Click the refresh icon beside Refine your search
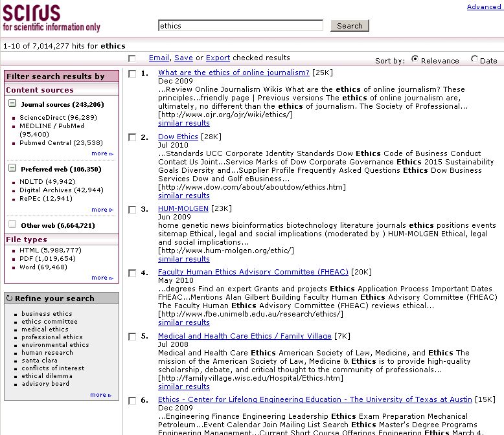The width and height of the screenshot is (504, 435). pyautogui.click(x=9, y=298)
